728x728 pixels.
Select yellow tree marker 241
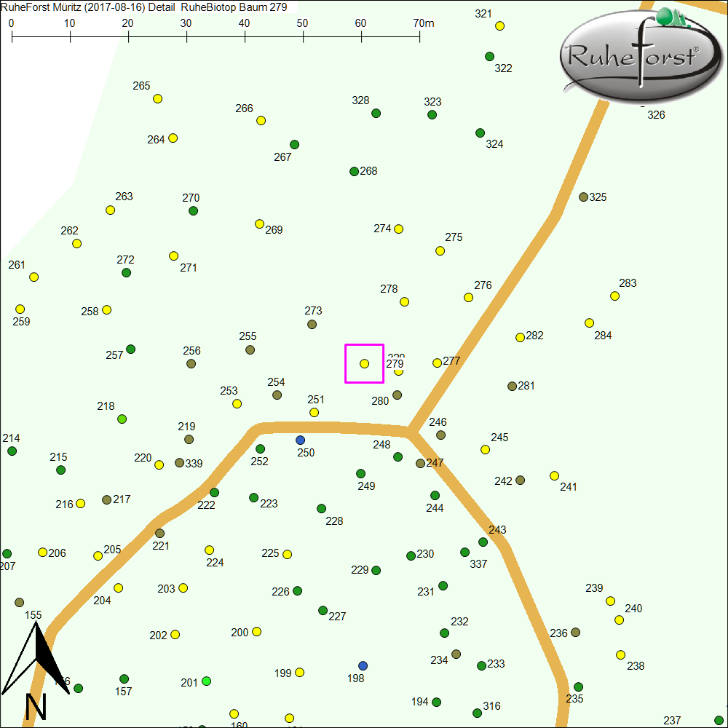pyautogui.click(x=554, y=475)
